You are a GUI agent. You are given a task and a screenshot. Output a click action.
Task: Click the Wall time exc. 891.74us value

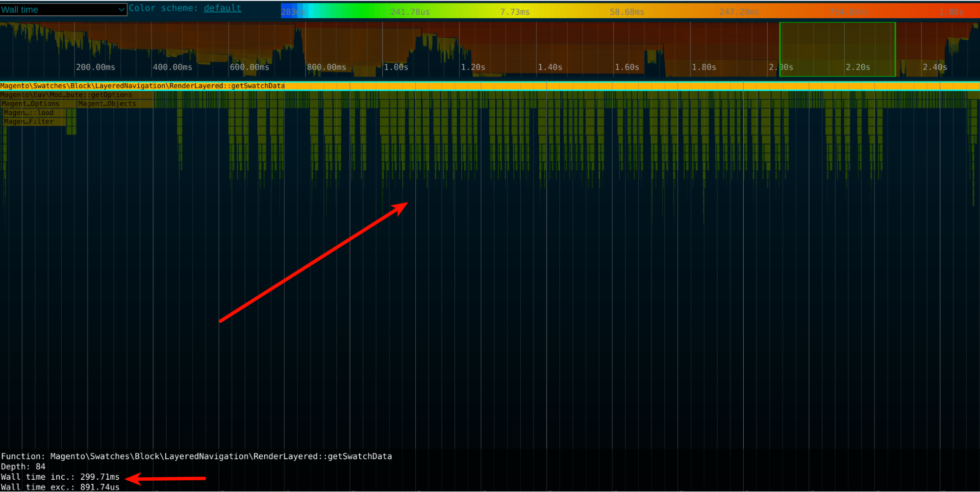click(100, 487)
